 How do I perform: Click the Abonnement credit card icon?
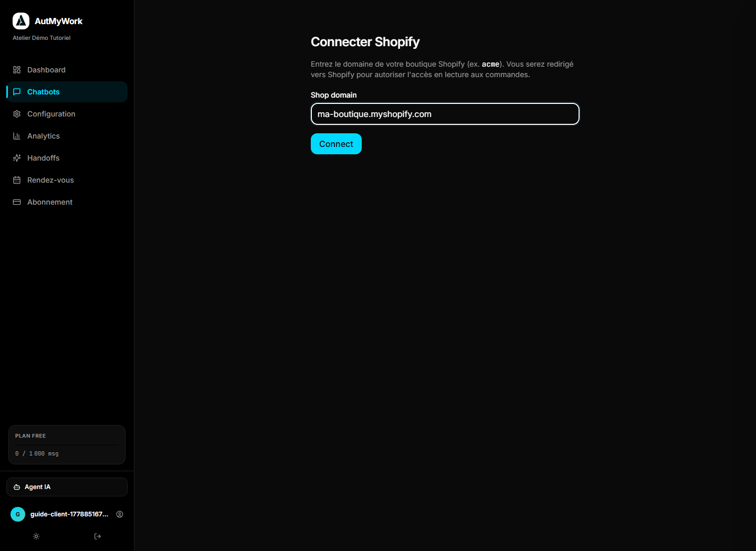[17, 202]
